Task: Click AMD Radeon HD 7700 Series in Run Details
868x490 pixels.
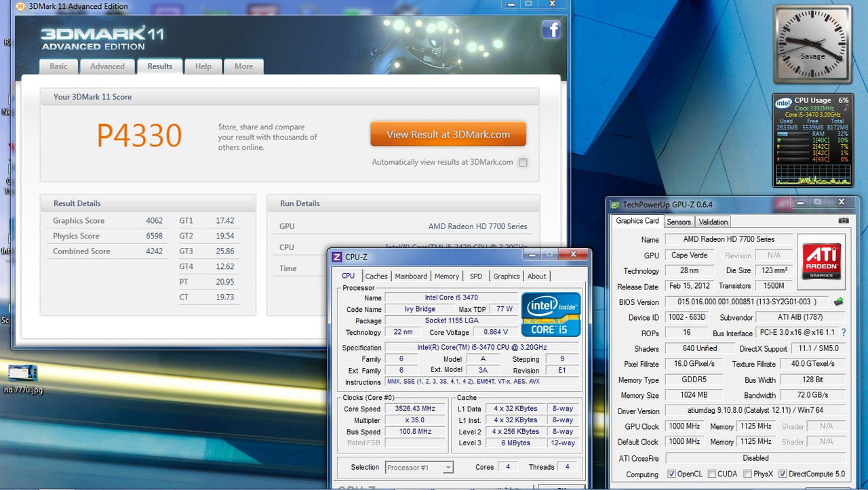Action: click(x=477, y=226)
